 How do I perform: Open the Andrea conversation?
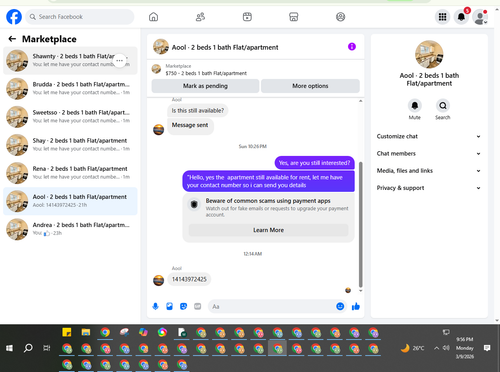click(x=70, y=229)
